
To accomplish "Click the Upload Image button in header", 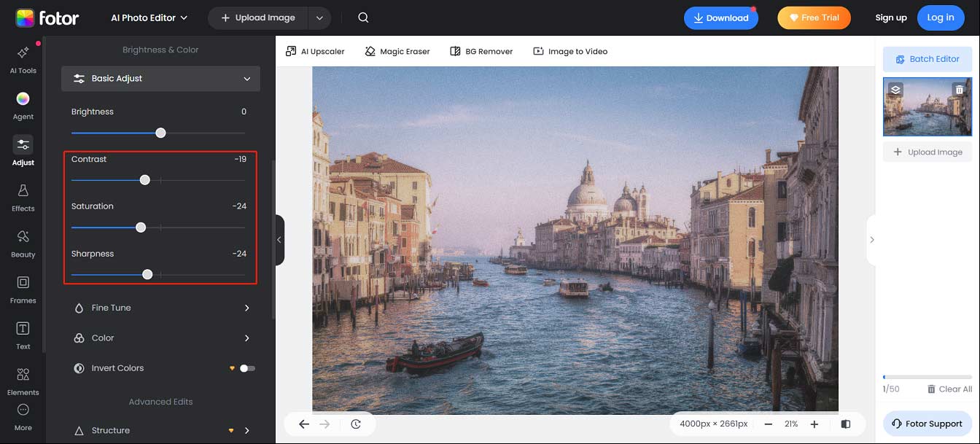I will 258,17.
